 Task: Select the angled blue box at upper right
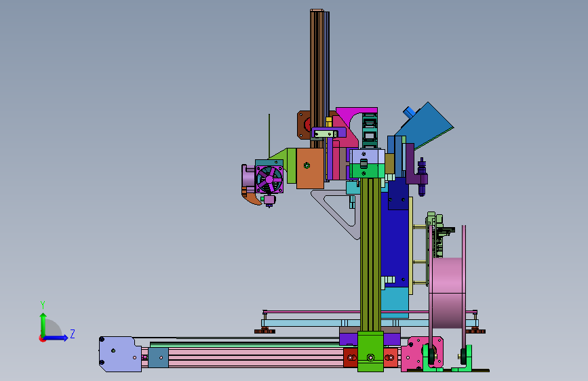point(426,125)
